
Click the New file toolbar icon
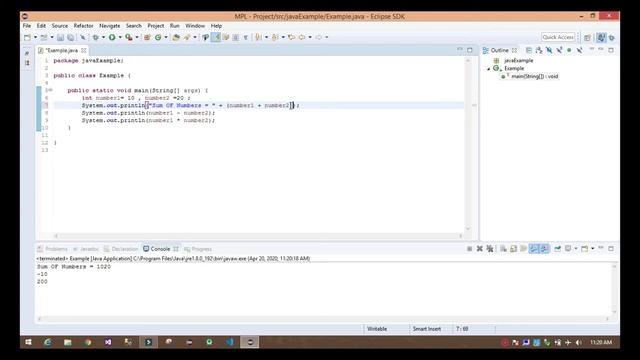(x=27, y=37)
